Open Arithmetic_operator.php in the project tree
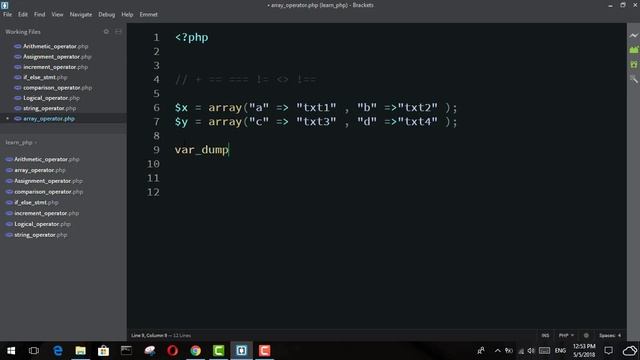Viewport: 640px width, 360px height. [x=47, y=159]
